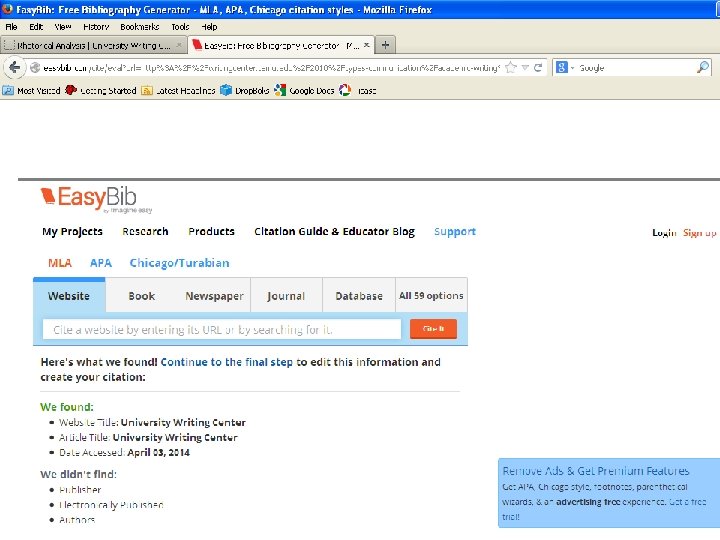The width and height of the screenshot is (720, 540).
Task: Select the Database source tab
Action: pos(359,296)
